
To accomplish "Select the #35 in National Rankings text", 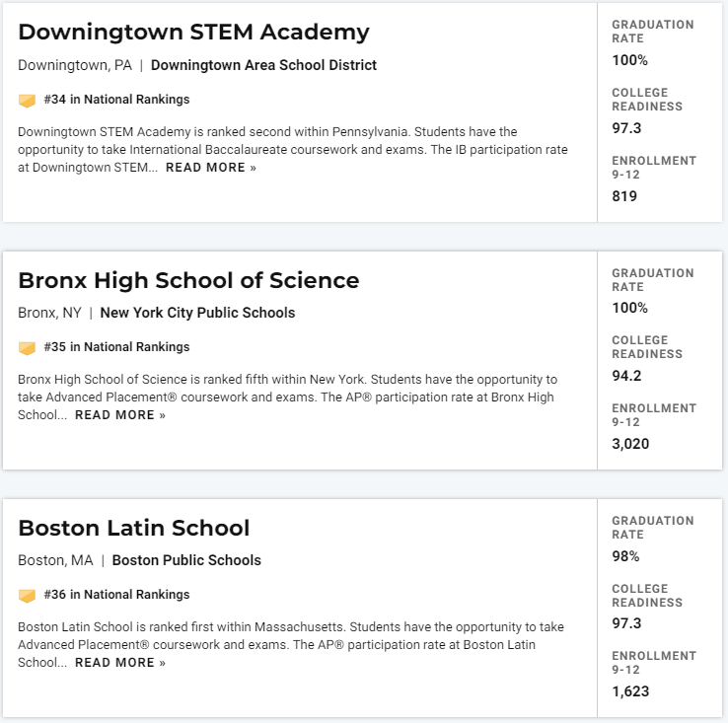I will 116,347.
